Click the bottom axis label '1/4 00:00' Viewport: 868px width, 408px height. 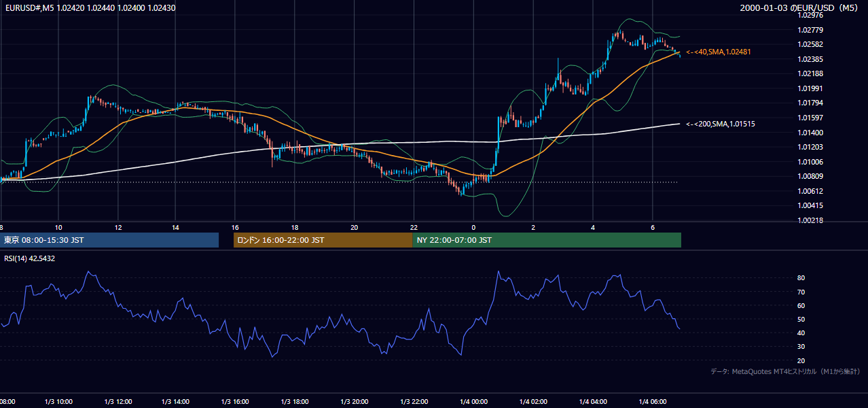click(473, 402)
